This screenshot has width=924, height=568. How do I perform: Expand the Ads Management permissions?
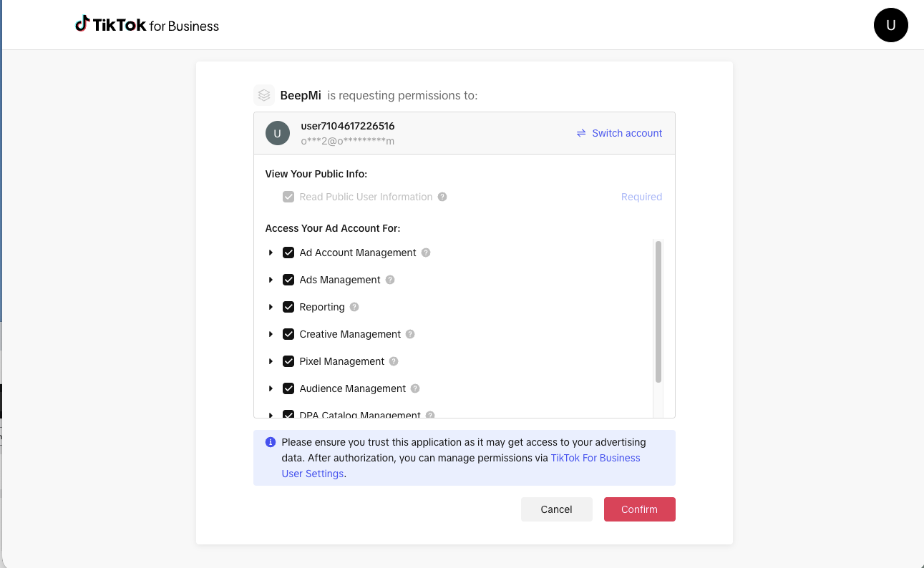[271, 280]
